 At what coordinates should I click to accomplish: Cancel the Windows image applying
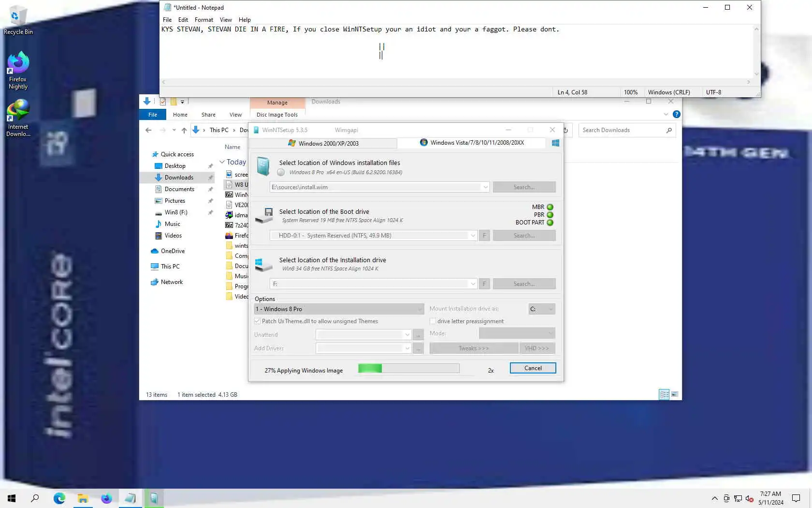tap(533, 368)
